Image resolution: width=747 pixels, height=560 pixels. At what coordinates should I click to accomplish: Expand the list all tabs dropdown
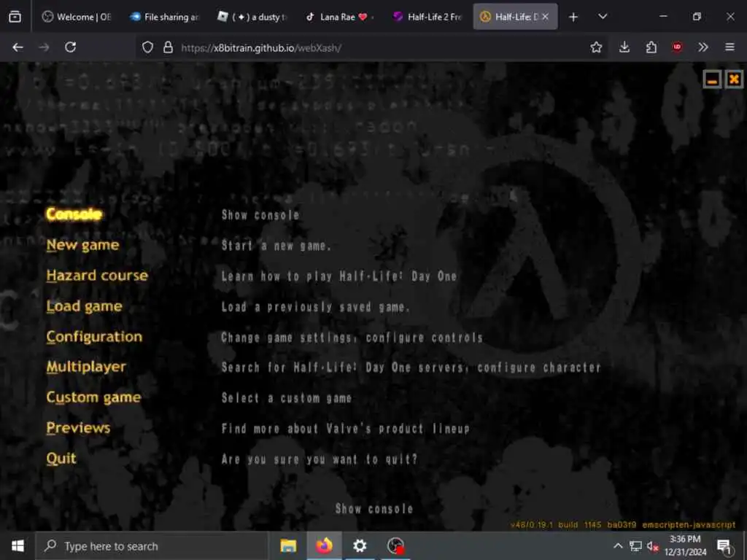(x=603, y=17)
